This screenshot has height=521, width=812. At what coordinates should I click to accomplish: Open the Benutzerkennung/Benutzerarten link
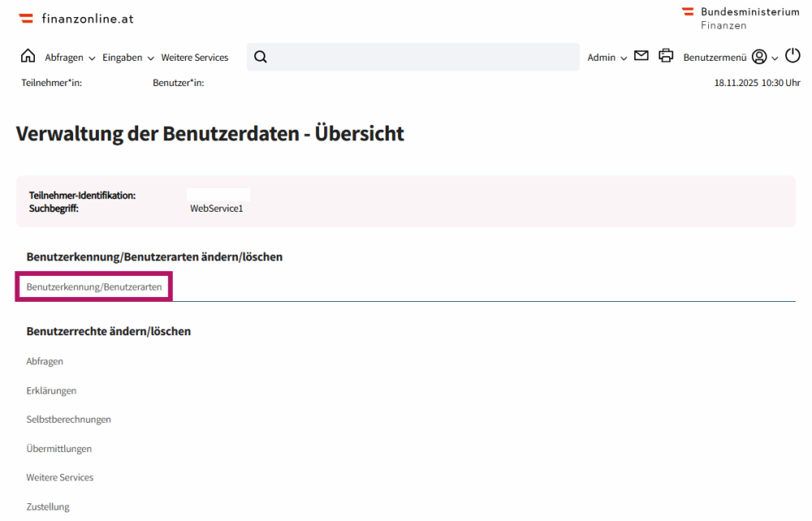tap(94, 287)
